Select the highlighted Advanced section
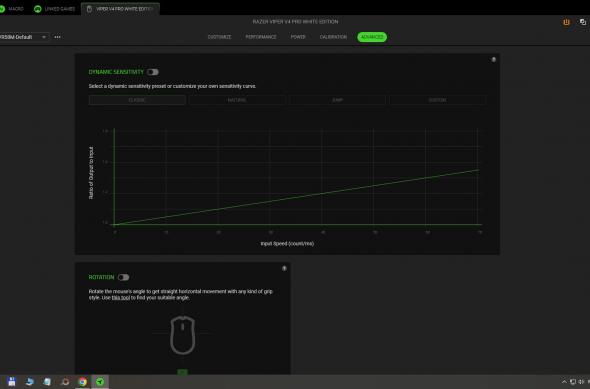 coord(372,37)
